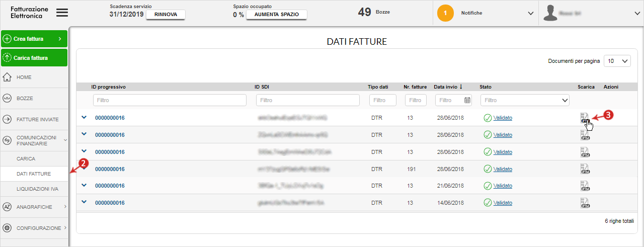644x247 pixels.
Task: Click the Nr. fatture column header
Action: click(415, 87)
